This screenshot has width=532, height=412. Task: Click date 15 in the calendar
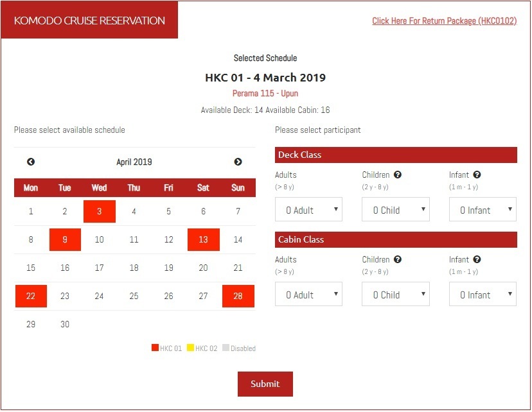coord(31,268)
